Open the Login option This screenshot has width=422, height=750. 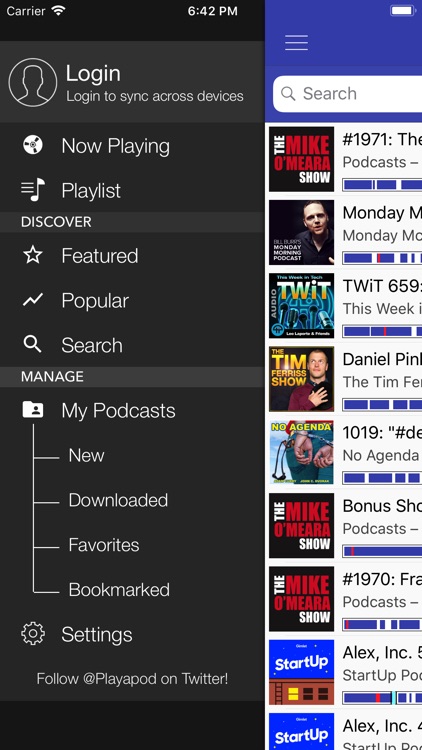point(93,74)
